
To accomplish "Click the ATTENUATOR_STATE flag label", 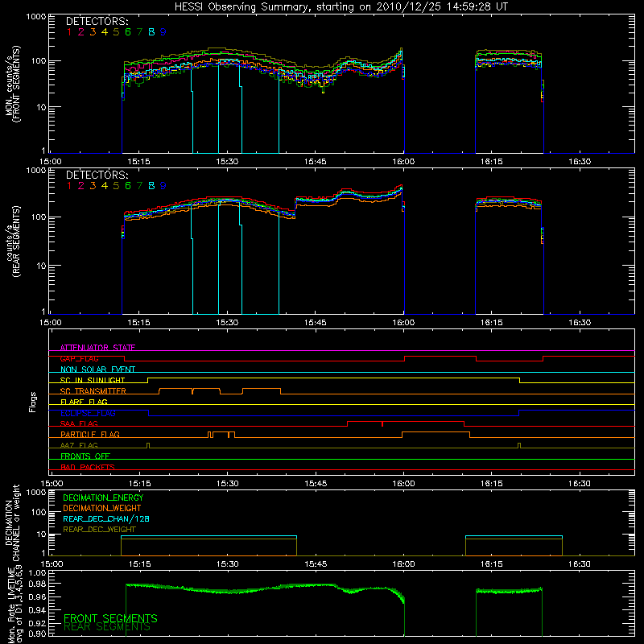I will pyautogui.click(x=97, y=348).
